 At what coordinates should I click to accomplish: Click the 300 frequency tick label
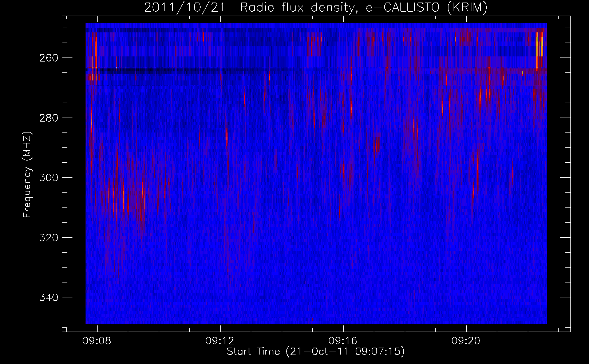(48, 178)
